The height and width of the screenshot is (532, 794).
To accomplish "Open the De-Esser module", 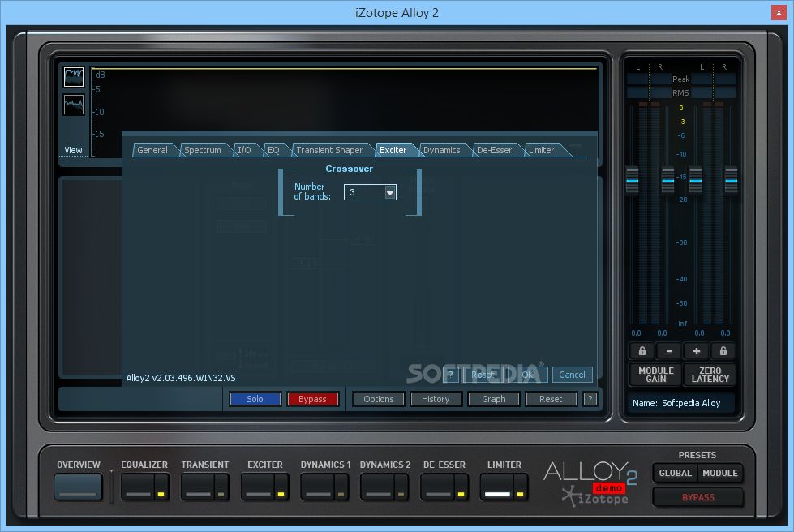I will coord(437,487).
